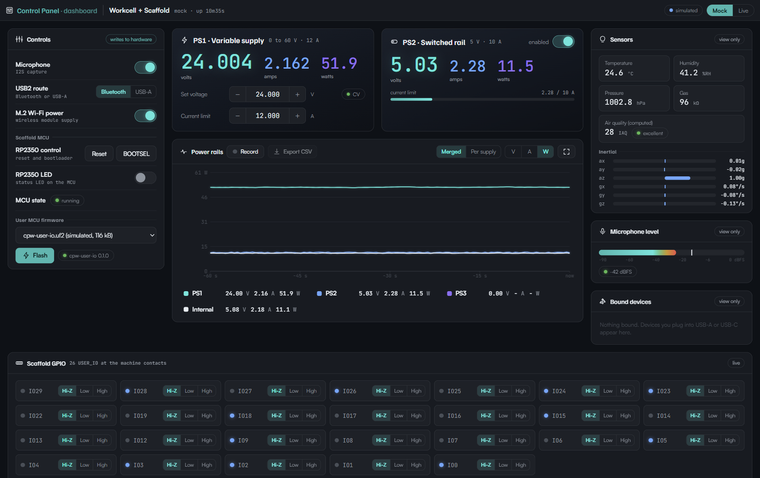Click the -42 dBFS level badge
The width and height of the screenshot is (760, 478).
coord(618,272)
